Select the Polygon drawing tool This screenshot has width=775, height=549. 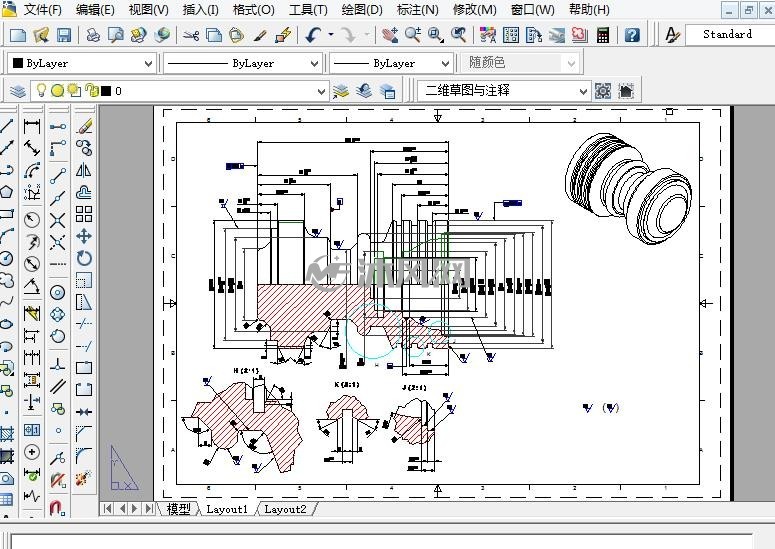coord(6,192)
